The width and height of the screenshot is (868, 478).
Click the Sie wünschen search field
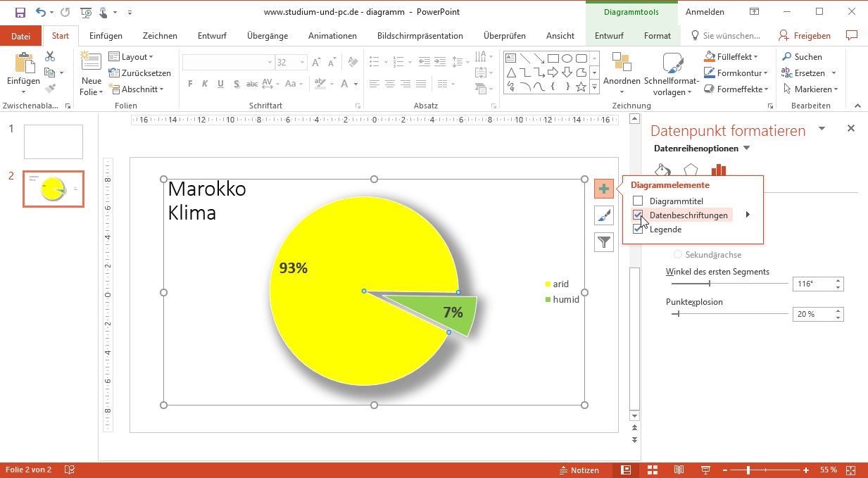coord(725,36)
